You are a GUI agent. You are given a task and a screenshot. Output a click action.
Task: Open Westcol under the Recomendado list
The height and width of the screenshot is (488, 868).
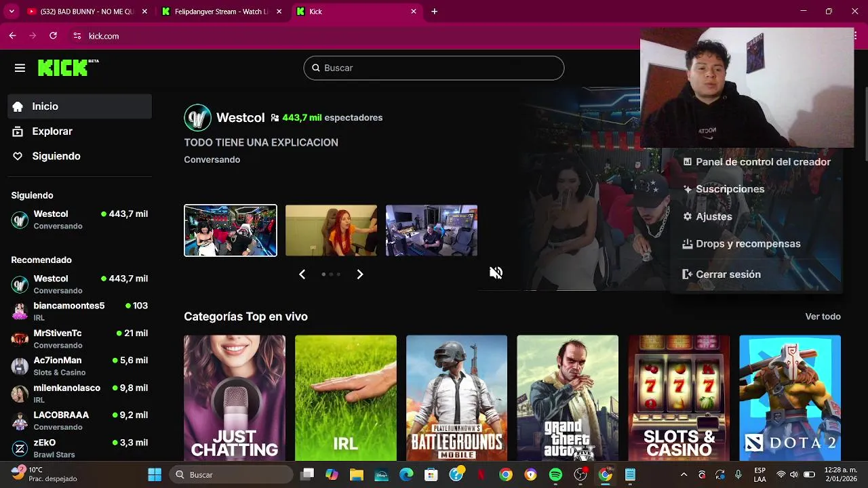pos(80,284)
